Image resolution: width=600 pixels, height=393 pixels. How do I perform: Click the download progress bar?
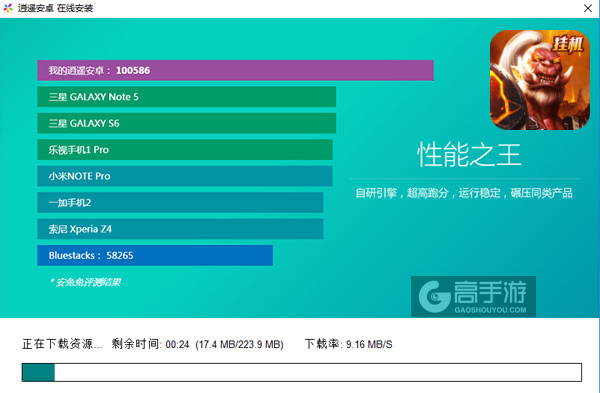302,372
